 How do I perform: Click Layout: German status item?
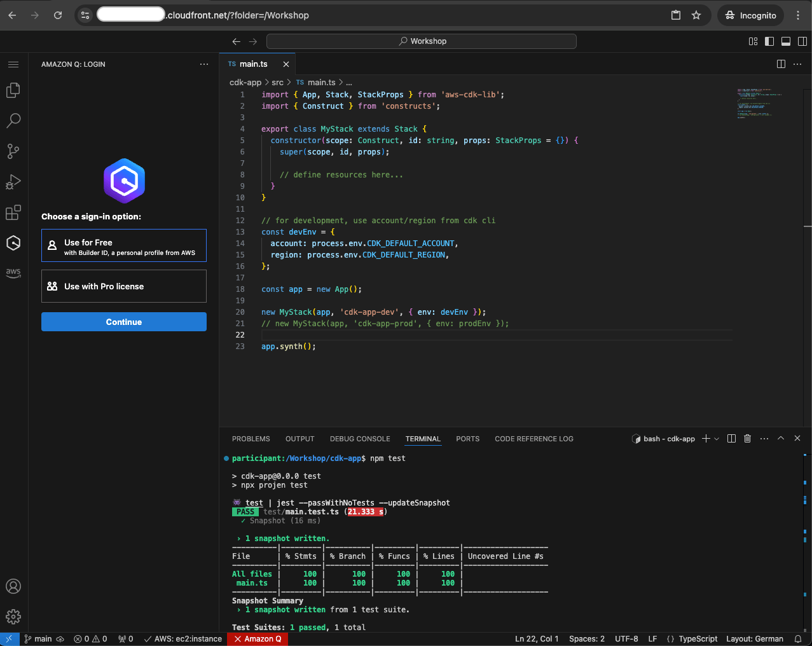[x=755, y=639]
